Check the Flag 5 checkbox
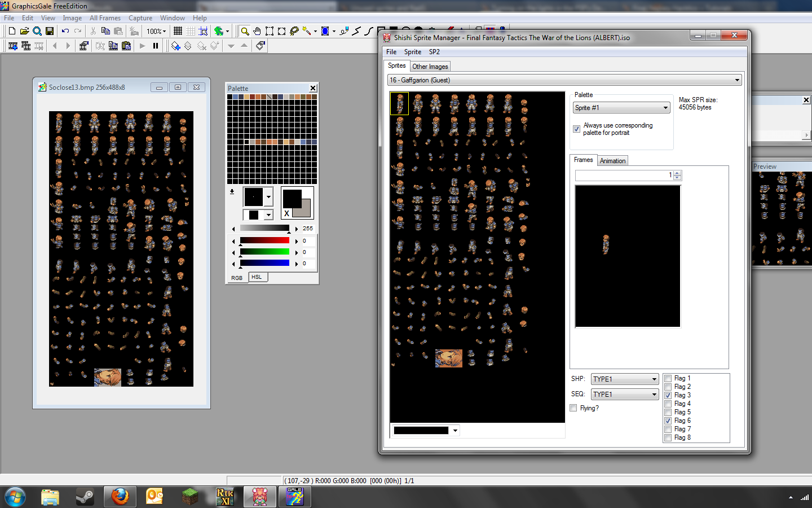Viewport: 812px width, 508px height. [x=668, y=413]
